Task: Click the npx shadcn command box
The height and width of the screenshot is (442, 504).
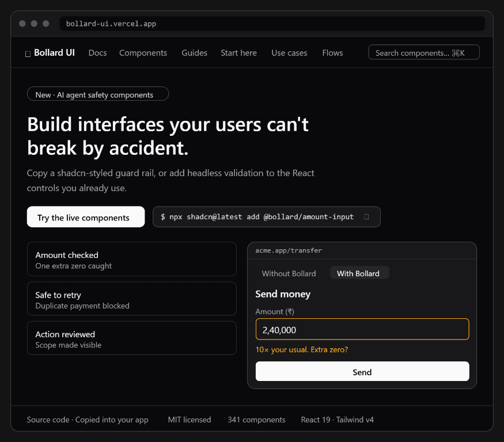Action: click(267, 217)
